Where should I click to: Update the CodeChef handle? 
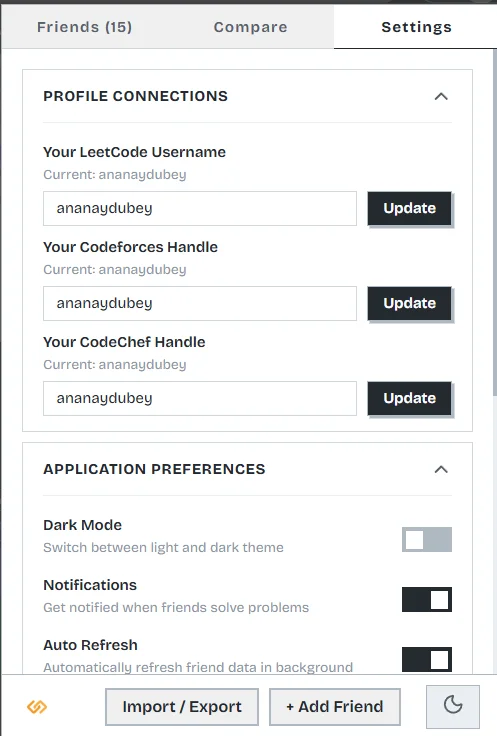409,398
